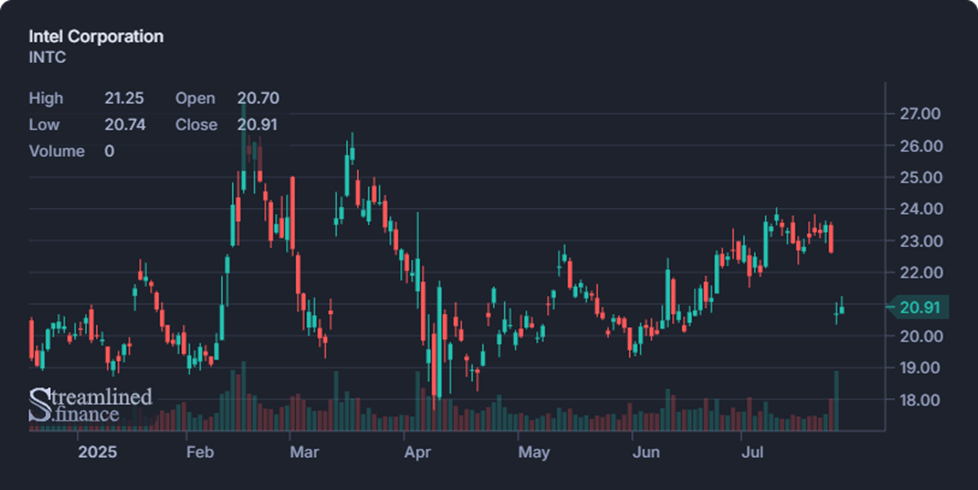The height and width of the screenshot is (490, 978).
Task: Click the 27.00 price axis label
Action: pyautogui.click(x=920, y=113)
